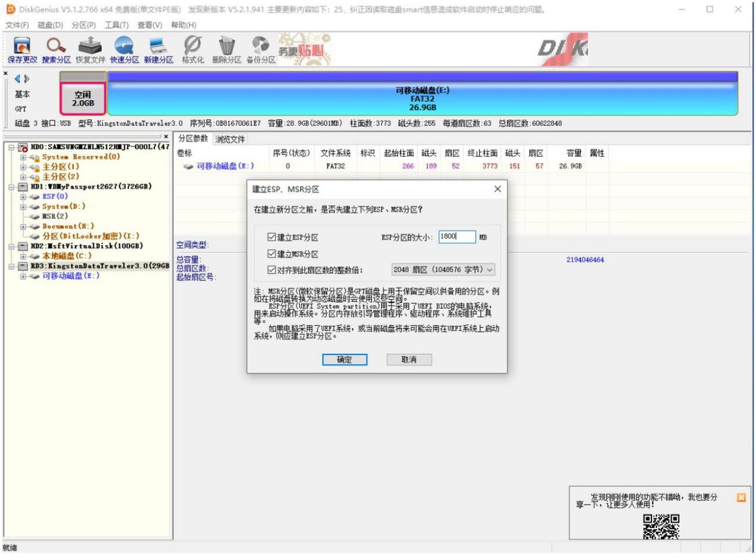
Task: Click the 新建分区 toolbar icon
Action: [x=158, y=49]
